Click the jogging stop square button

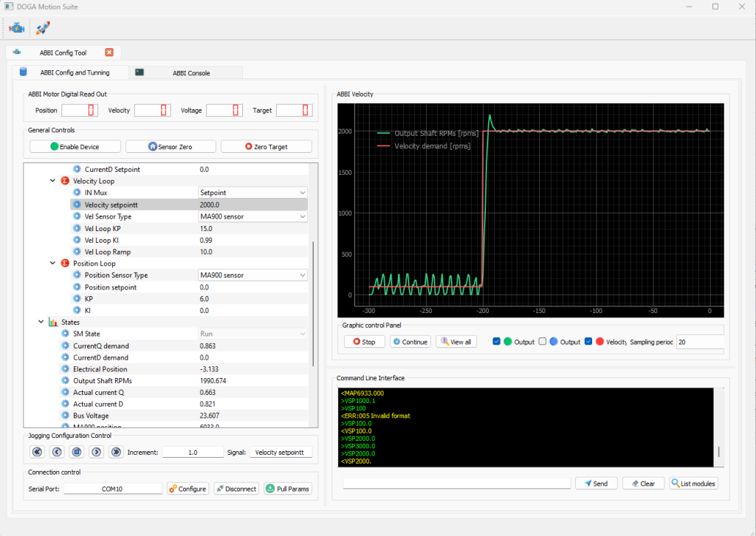(77, 452)
